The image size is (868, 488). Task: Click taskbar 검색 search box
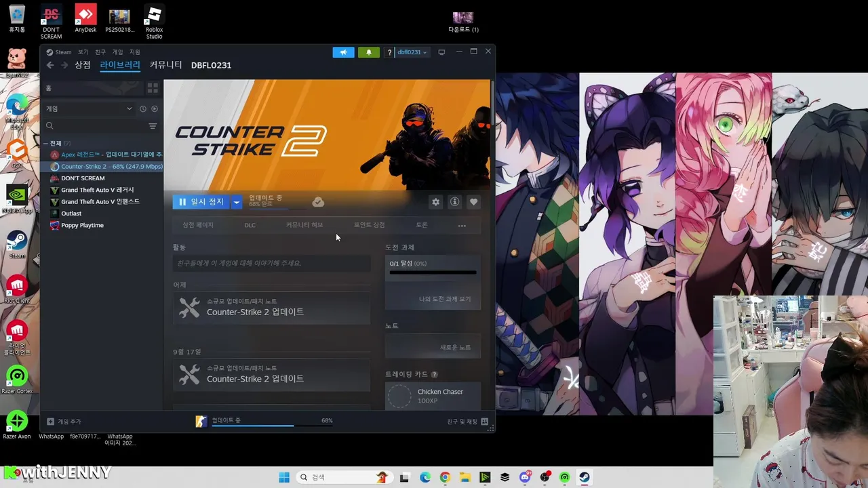344,477
